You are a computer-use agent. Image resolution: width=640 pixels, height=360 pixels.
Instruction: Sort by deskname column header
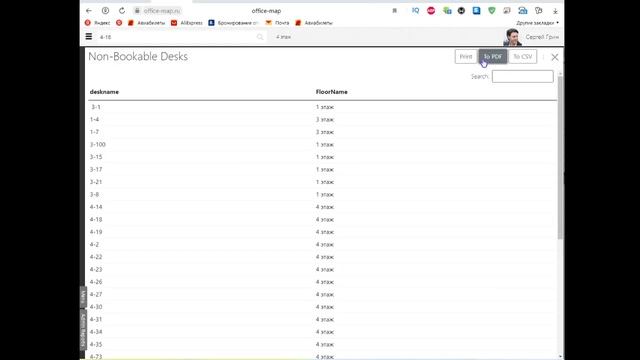104,92
